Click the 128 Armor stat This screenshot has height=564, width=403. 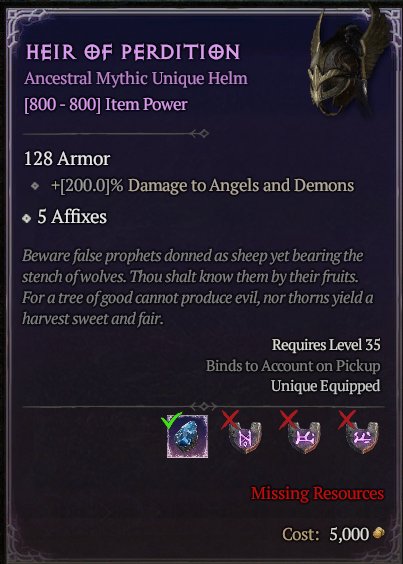pyautogui.click(x=67, y=159)
